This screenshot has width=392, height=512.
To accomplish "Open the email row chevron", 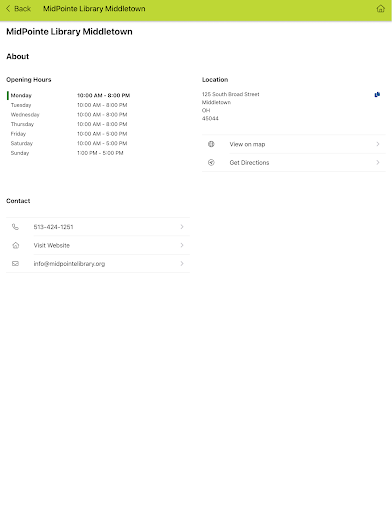I will click(182, 263).
